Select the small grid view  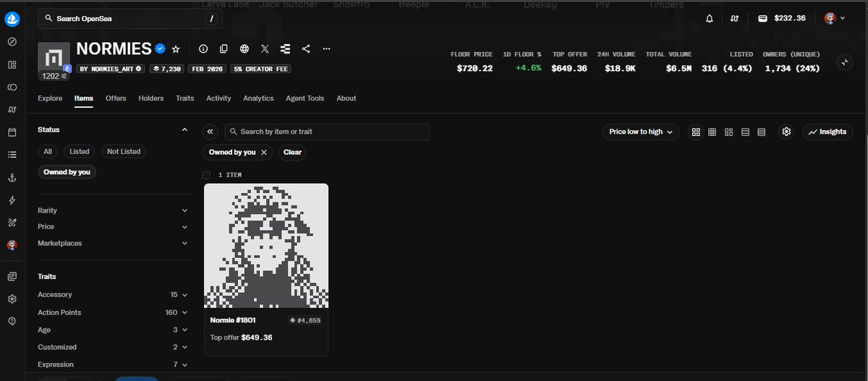(712, 132)
